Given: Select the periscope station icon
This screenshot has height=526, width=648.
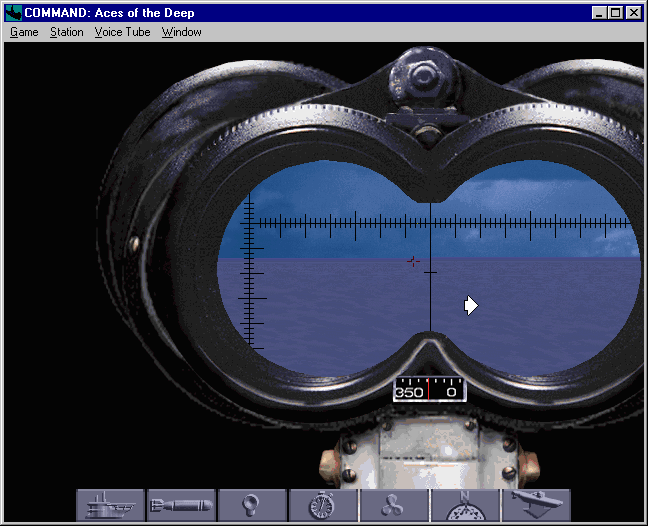Looking at the screenshot, I should pyautogui.click(x=252, y=505).
